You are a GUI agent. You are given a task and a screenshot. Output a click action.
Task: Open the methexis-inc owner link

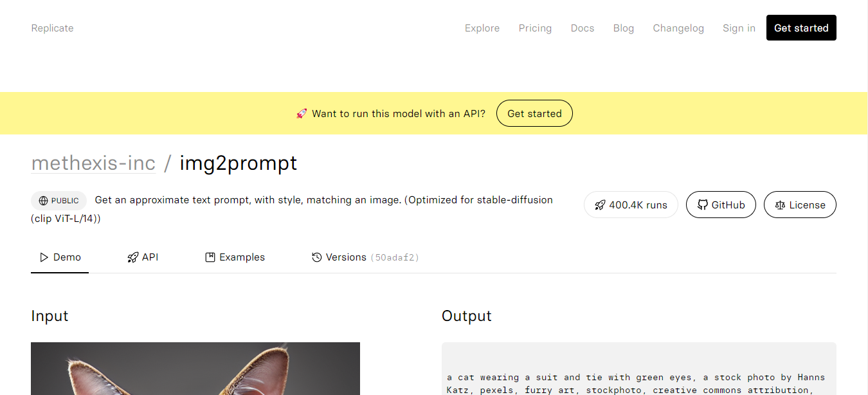click(x=93, y=163)
